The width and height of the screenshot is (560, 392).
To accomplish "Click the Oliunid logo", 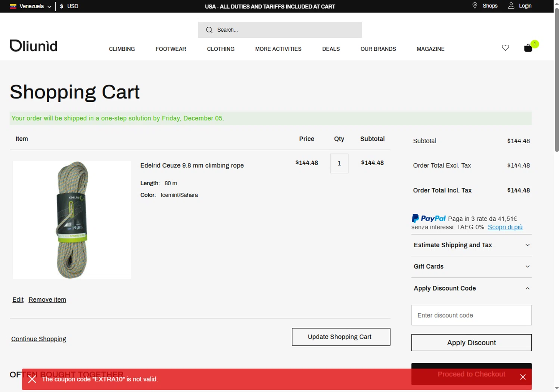I will (34, 46).
